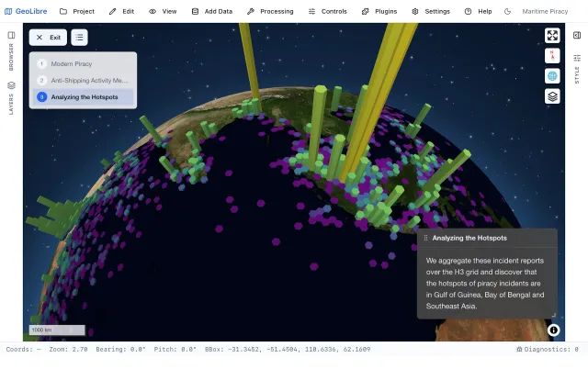
Task: Exit the story presentation
Action: [48, 38]
